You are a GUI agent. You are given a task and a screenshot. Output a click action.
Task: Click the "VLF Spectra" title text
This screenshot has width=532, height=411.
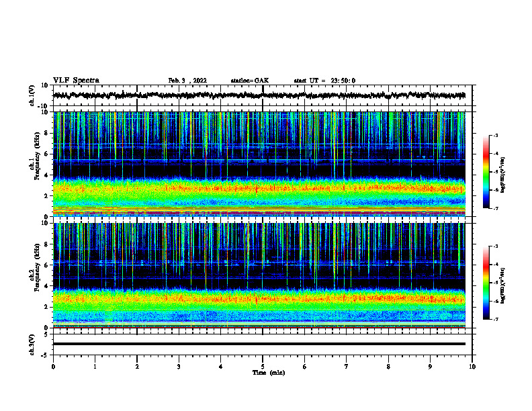(76, 81)
